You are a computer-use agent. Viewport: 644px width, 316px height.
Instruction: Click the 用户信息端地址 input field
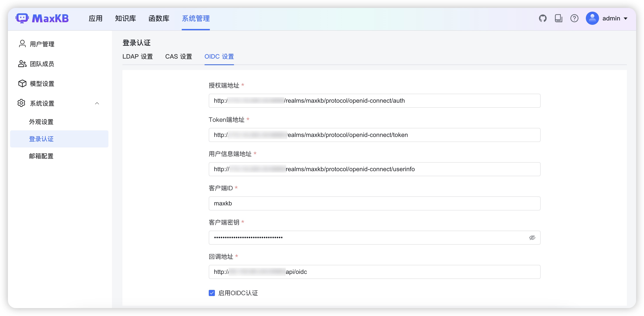coord(374,169)
